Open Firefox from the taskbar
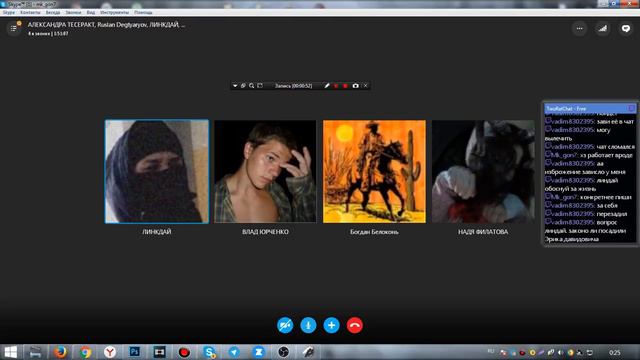This screenshot has width=640, height=360. 60,352
